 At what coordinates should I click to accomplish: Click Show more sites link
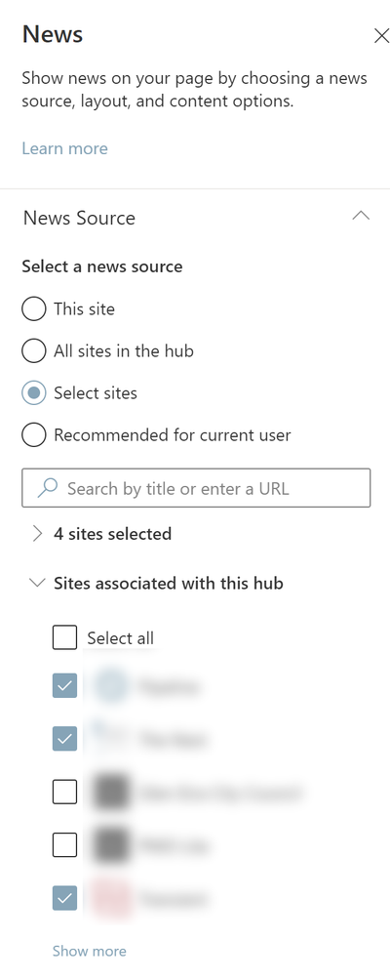[90, 952]
